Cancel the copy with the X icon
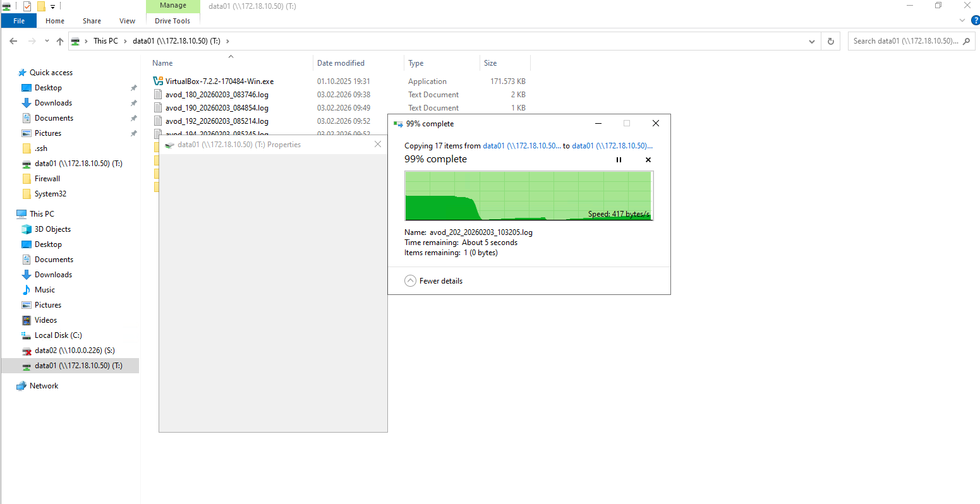980x504 pixels. pos(648,160)
